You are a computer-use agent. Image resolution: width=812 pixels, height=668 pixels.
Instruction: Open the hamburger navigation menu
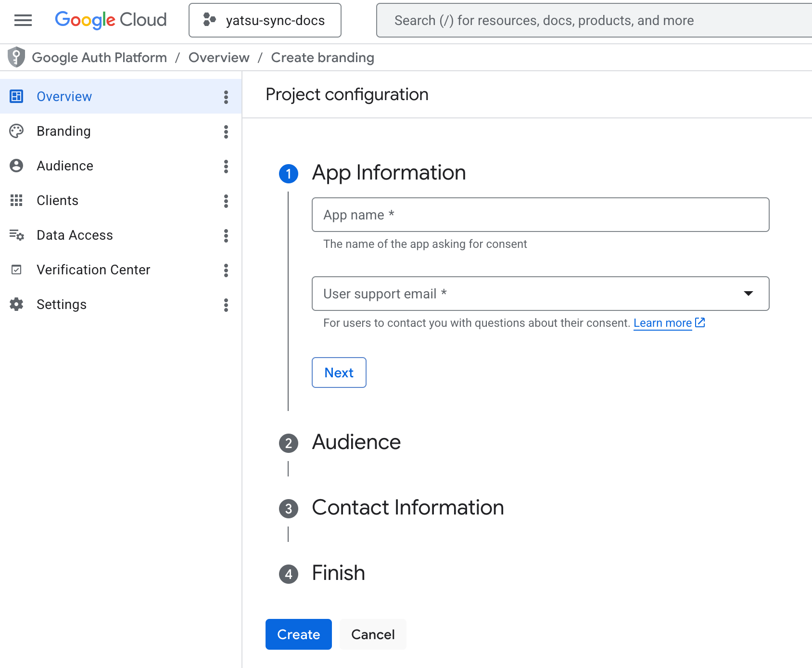coord(23,20)
